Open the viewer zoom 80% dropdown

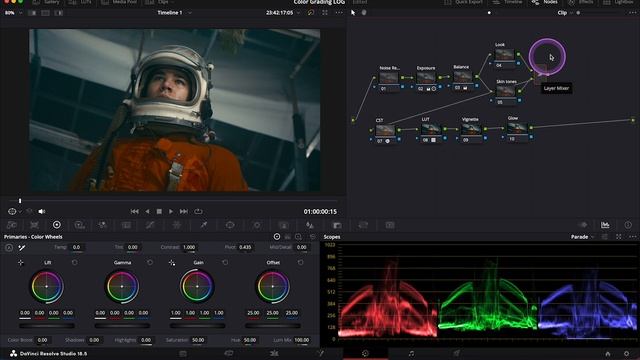(x=13, y=13)
